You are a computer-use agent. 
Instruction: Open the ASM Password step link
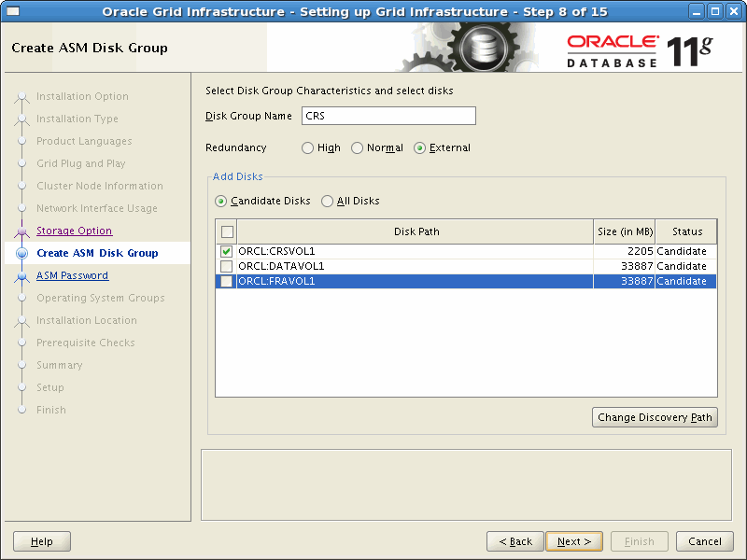(x=73, y=275)
